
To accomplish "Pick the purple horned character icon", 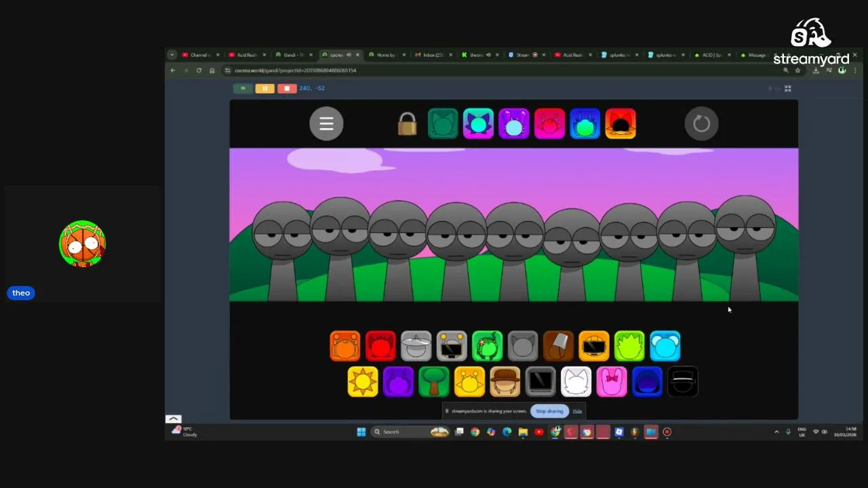I will [x=398, y=382].
